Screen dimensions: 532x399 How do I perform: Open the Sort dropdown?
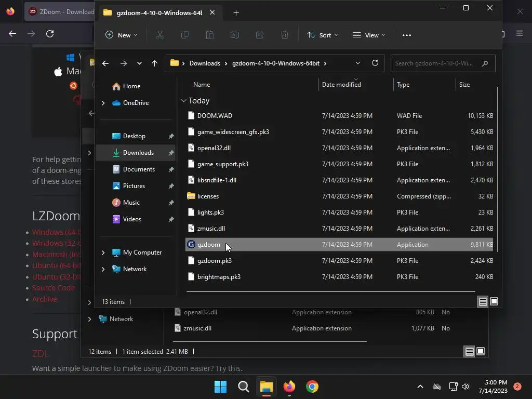[x=323, y=35]
